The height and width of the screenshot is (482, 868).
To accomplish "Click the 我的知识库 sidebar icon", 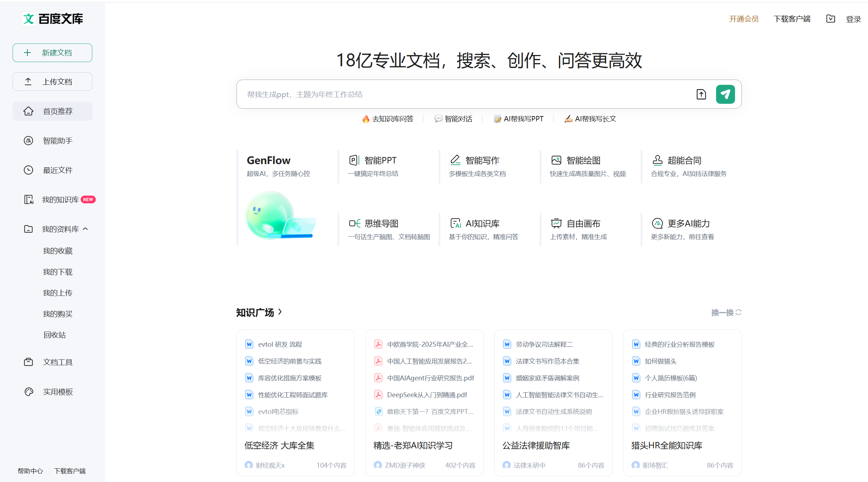I will [x=28, y=199].
